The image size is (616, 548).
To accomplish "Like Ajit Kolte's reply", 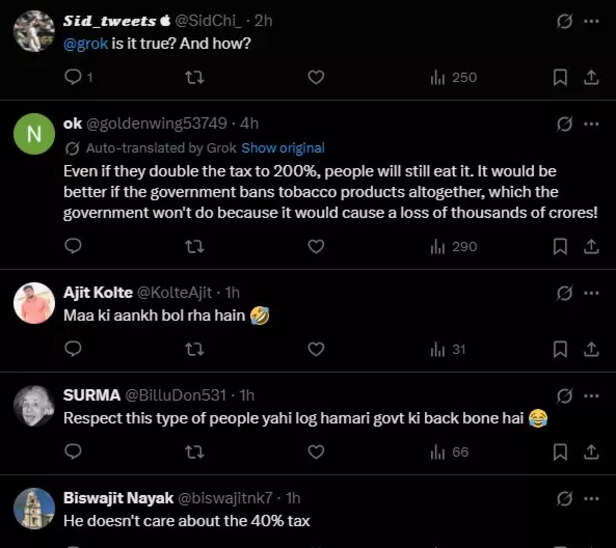I will (x=316, y=349).
